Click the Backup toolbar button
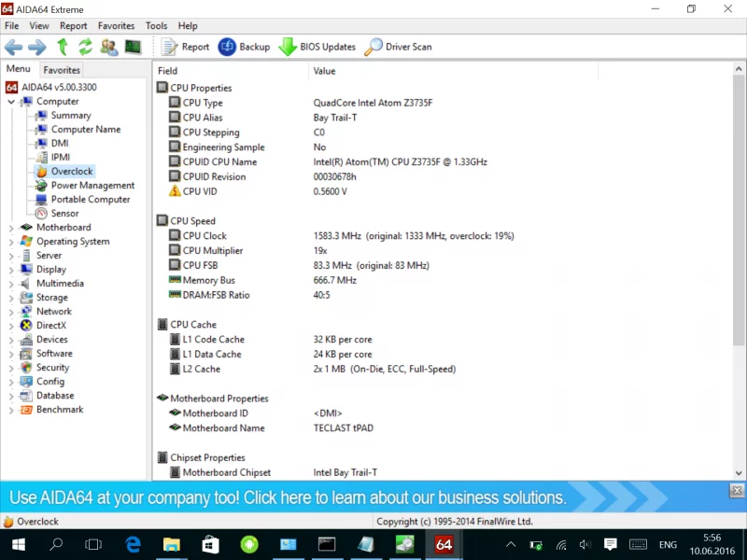Image resolution: width=747 pixels, height=560 pixels. coord(244,47)
